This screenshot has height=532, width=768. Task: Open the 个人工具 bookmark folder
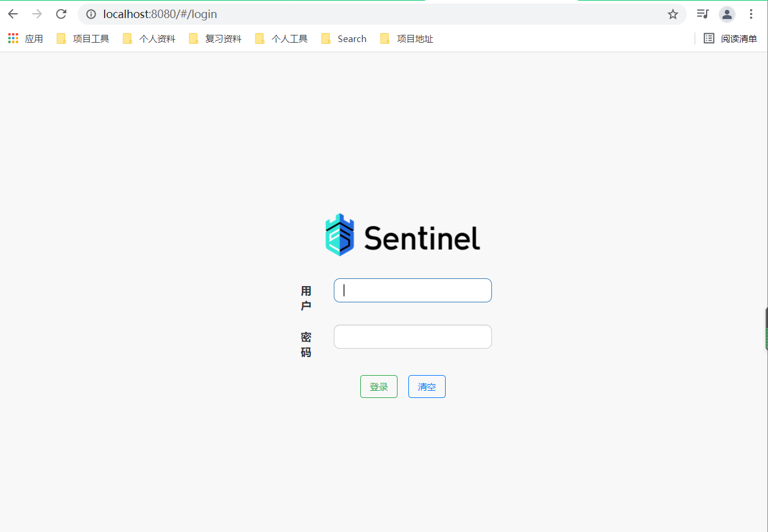coord(281,38)
